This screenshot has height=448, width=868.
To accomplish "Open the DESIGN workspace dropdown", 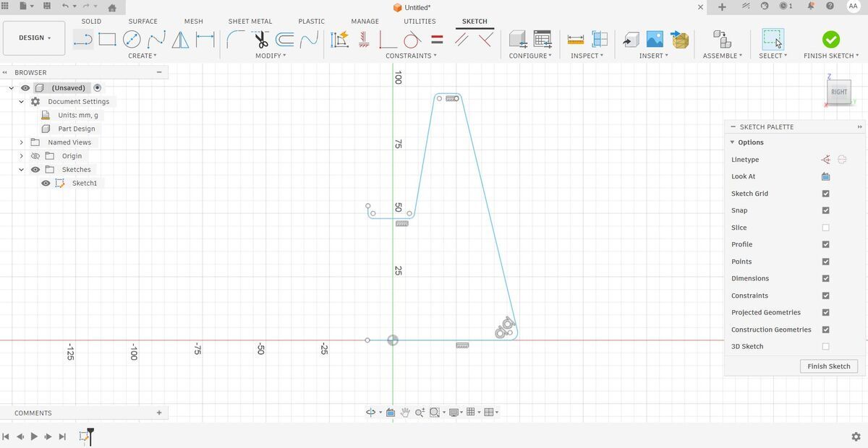I will tap(34, 38).
